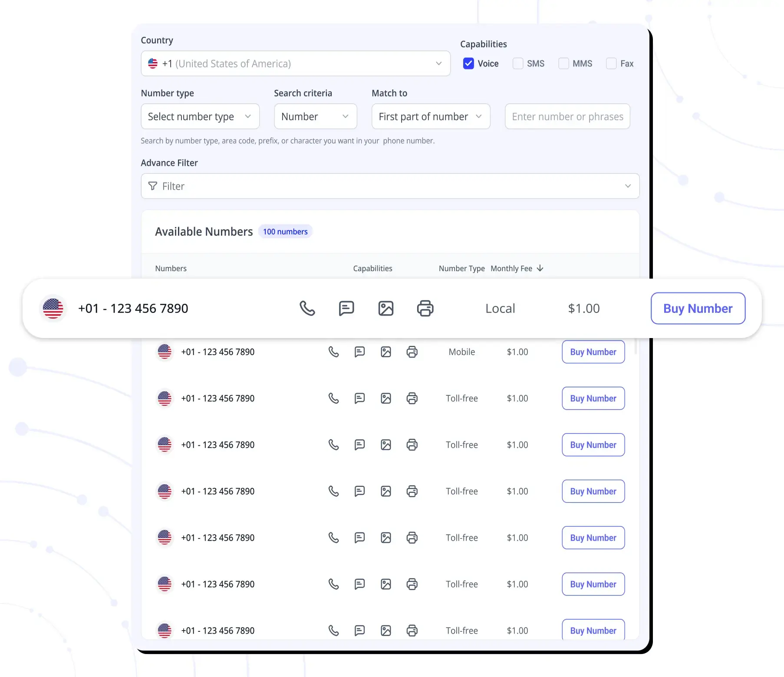784x677 pixels.
Task: Open the Select number type dropdown
Action: click(200, 117)
